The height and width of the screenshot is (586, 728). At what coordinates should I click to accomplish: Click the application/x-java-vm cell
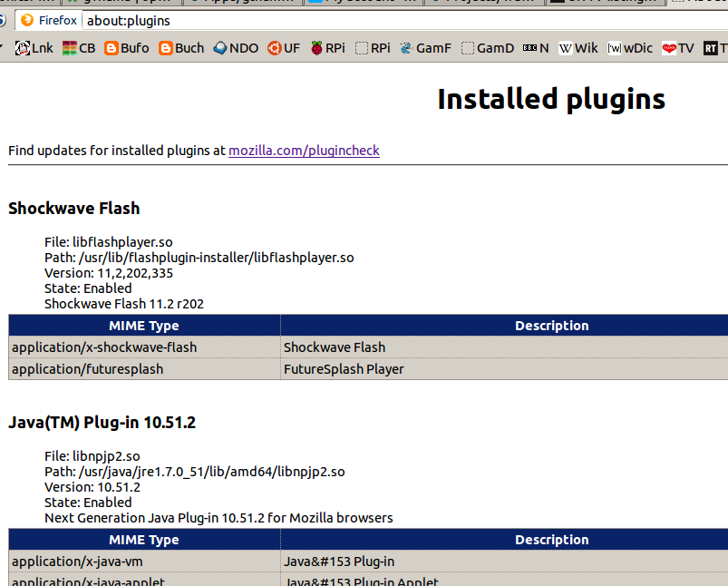point(144,562)
